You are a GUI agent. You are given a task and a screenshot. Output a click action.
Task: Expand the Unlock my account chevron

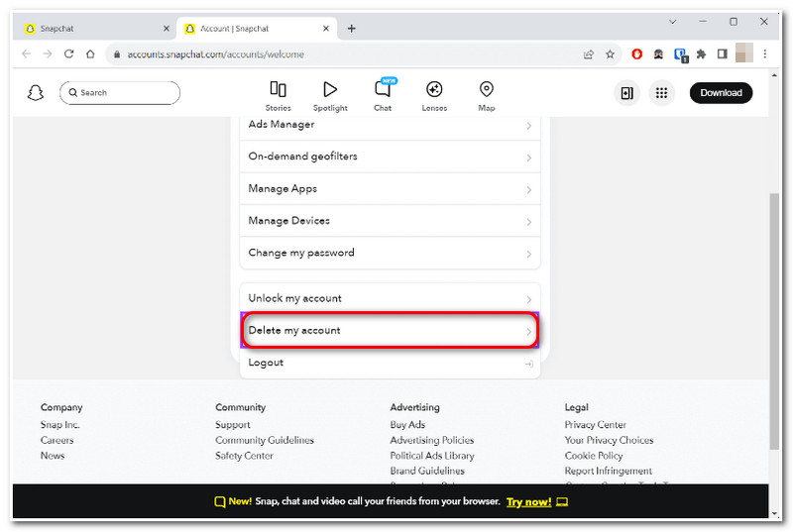pyautogui.click(x=529, y=299)
